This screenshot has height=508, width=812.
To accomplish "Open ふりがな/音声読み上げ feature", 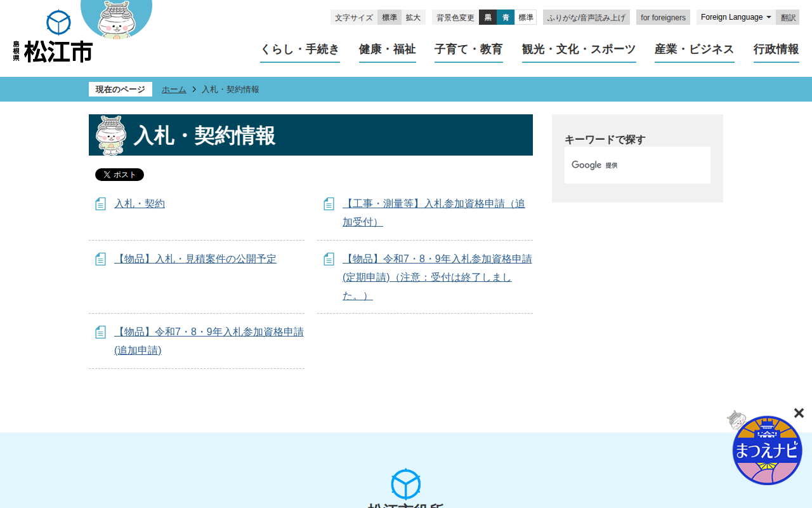I will (x=586, y=17).
